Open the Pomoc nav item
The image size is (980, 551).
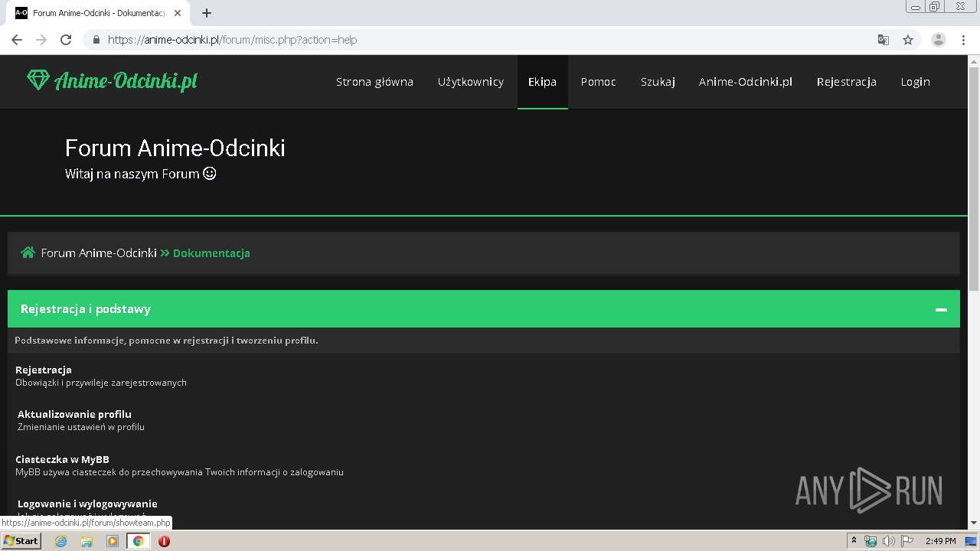click(598, 82)
